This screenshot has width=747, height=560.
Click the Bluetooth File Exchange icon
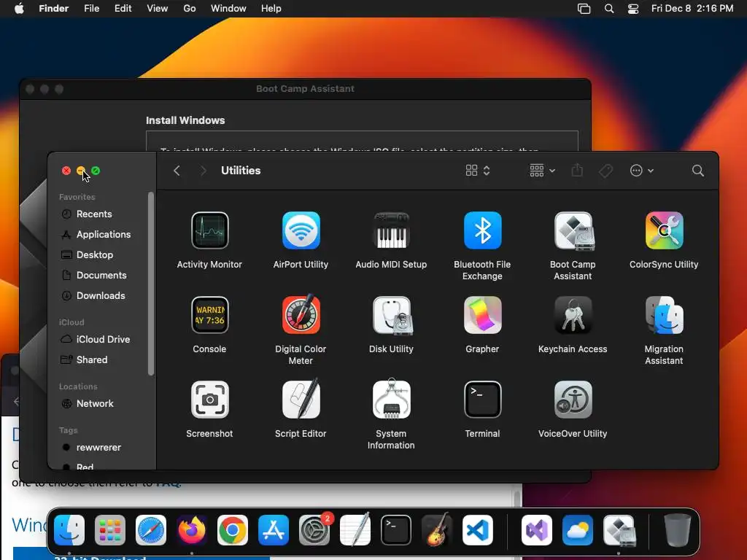point(482,230)
